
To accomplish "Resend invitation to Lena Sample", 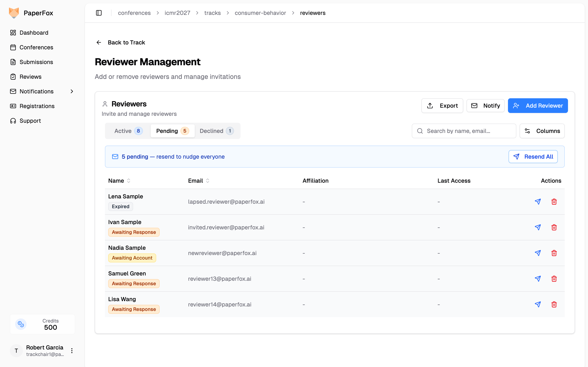I will coord(538,201).
